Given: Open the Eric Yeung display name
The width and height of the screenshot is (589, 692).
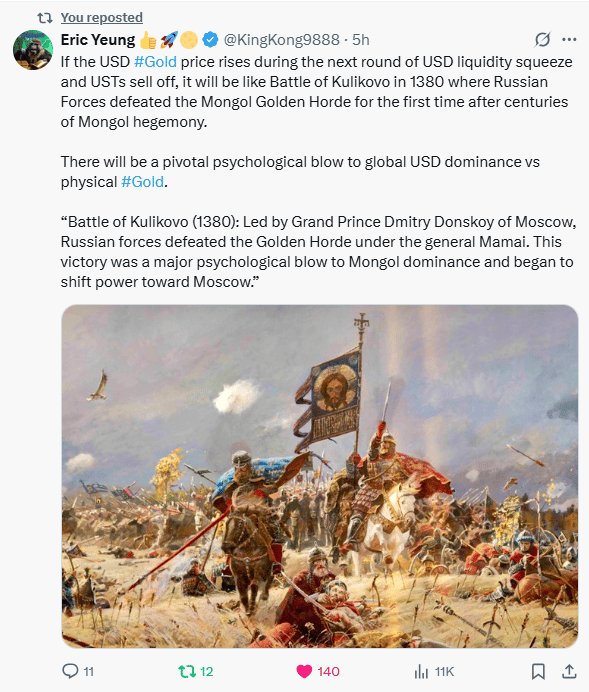Looking at the screenshot, I should point(98,40).
